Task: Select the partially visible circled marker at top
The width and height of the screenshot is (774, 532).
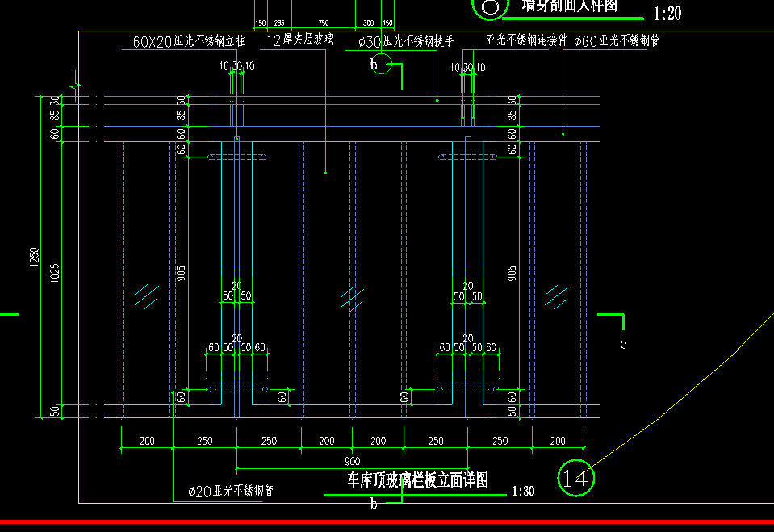Action: (490, 7)
